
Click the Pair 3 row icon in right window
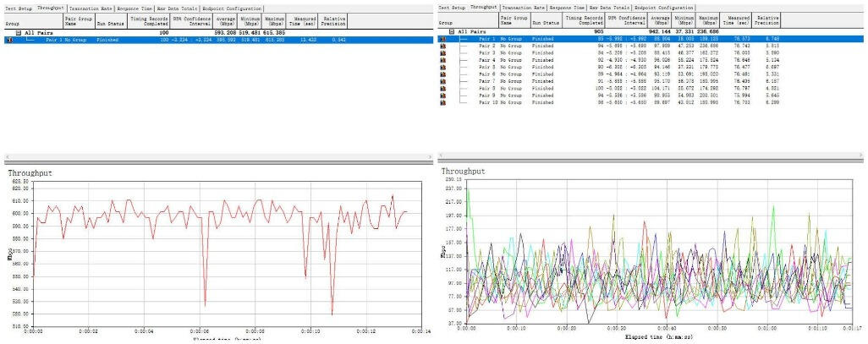click(442, 53)
